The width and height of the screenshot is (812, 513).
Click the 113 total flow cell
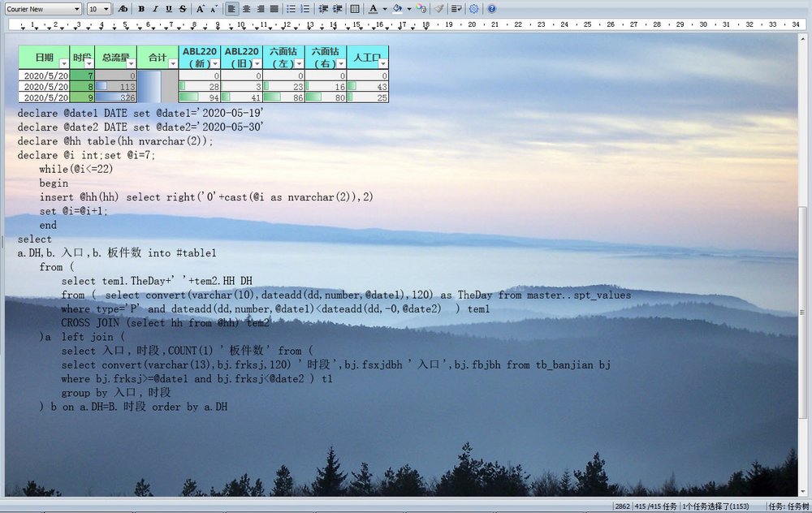tap(116, 87)
